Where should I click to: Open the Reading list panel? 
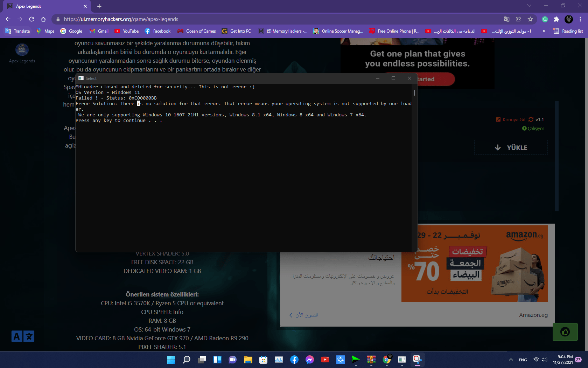click(x=568, y=31)
